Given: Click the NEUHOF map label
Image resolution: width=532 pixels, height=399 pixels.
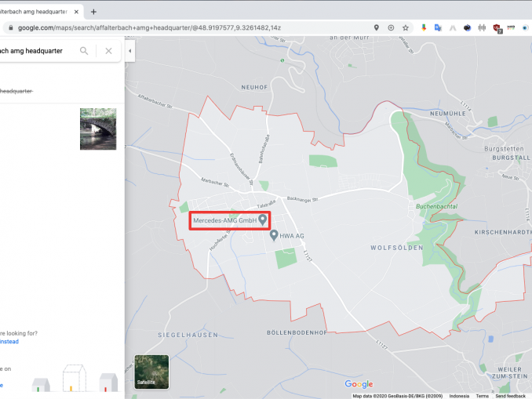Looking at the screenshot, I should coord(254,88).
